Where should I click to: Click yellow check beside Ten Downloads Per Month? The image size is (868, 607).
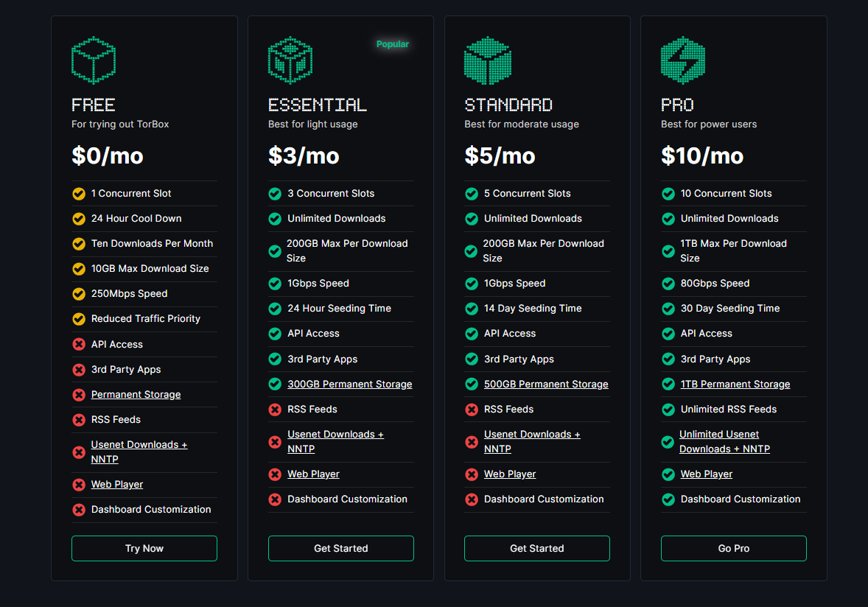tap(79, 244)
